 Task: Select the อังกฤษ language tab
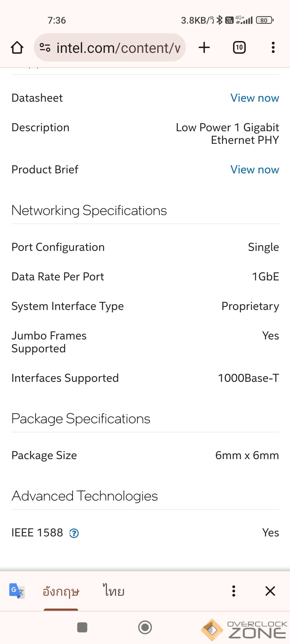click(x=61, y=591)
